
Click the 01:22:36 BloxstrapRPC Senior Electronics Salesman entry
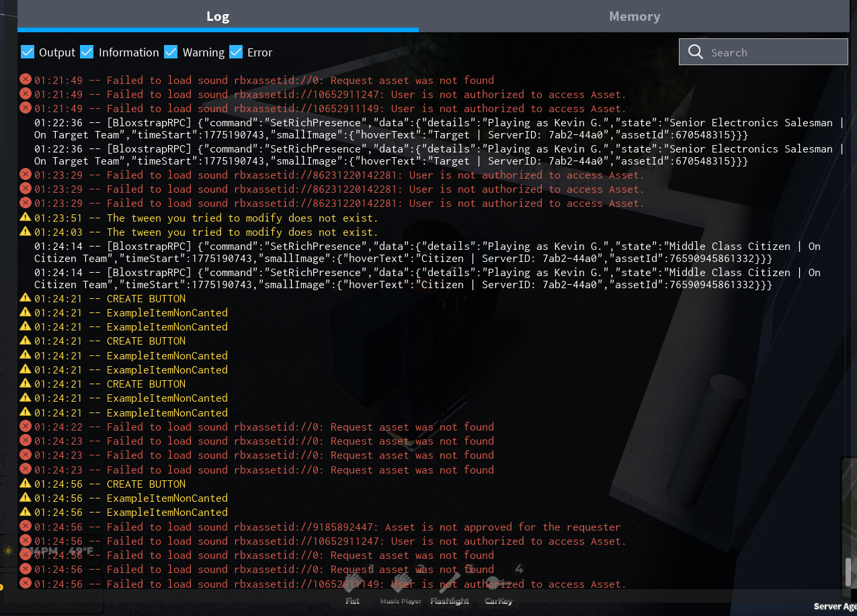pos(403,128)
